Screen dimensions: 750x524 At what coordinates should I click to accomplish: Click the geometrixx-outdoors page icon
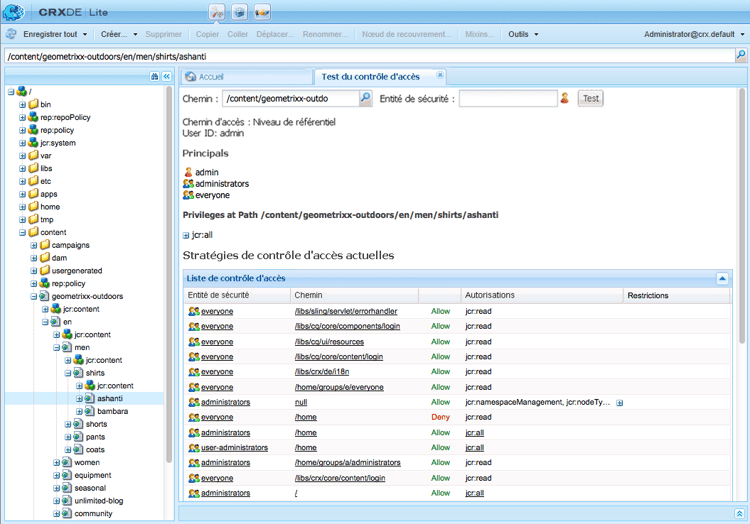point(44,296)
